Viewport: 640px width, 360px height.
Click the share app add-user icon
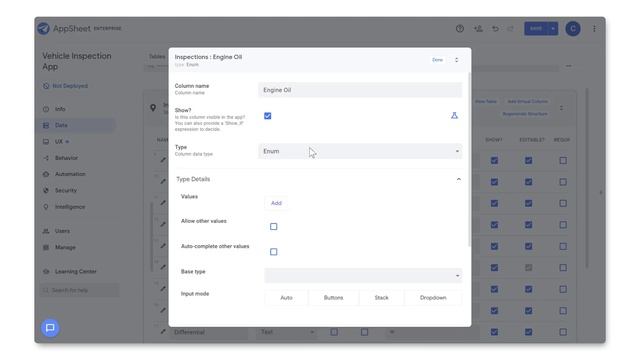[x=478, y=29]
